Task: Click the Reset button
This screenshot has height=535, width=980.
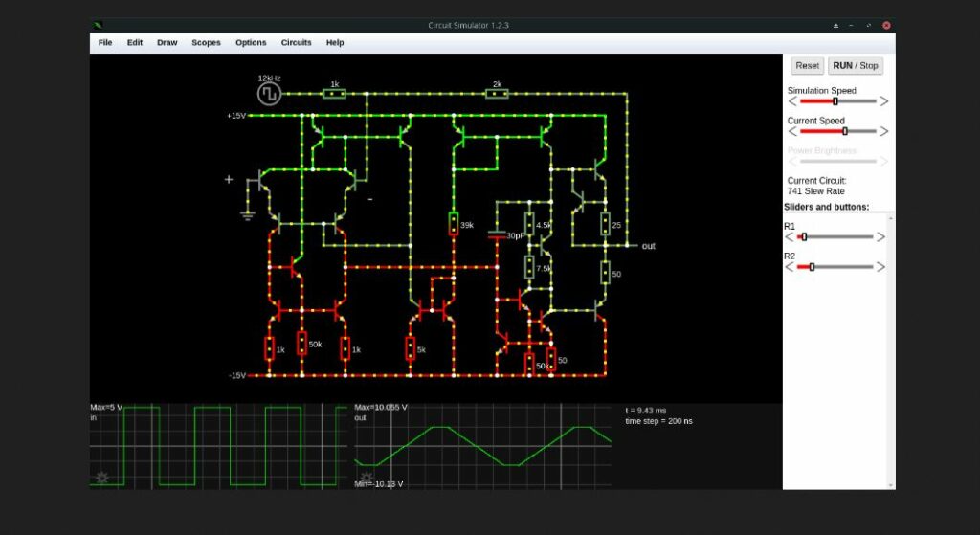Action: pos(807,66)
